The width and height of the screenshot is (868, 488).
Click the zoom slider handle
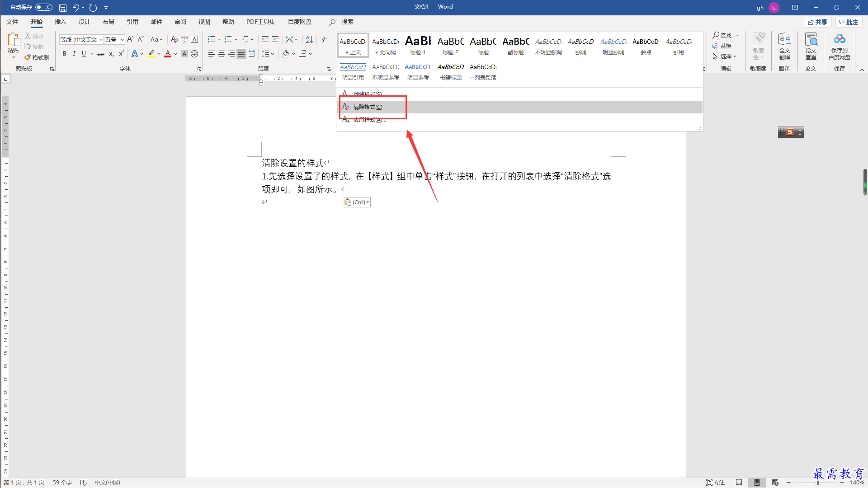tap(818, 483)
